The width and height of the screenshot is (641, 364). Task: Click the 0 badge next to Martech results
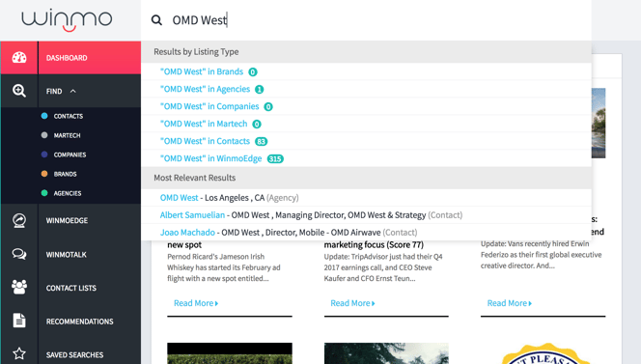point(257,124)
